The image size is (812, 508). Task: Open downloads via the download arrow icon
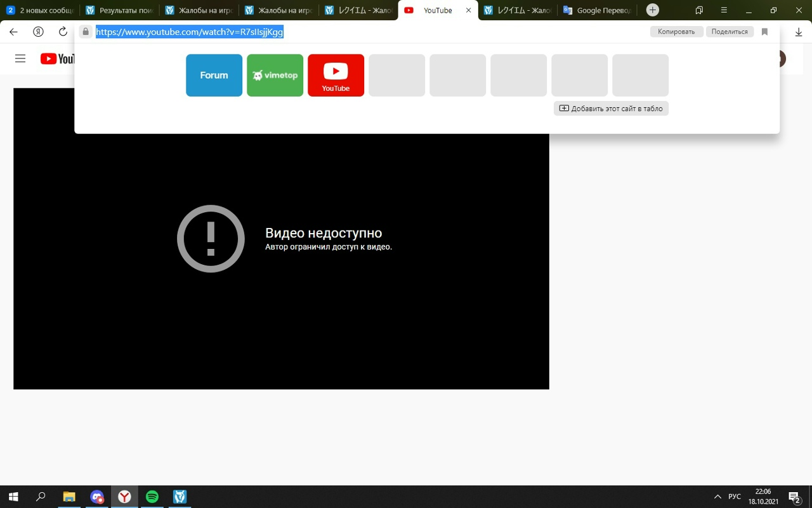pos(798,32)
